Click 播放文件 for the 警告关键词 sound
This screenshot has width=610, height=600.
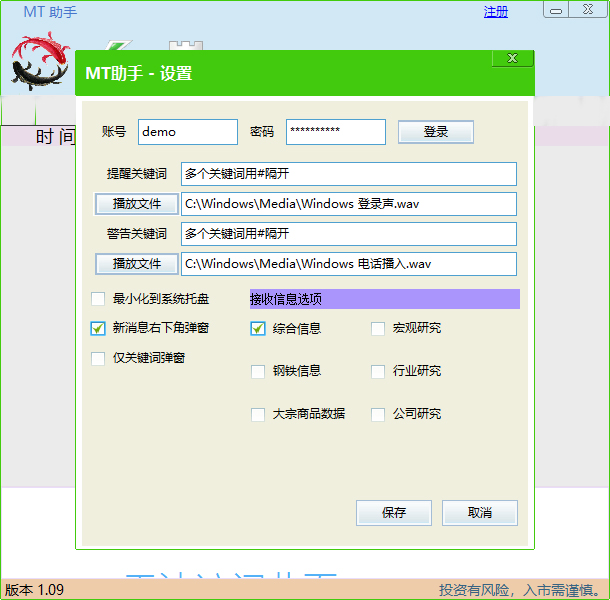137,264
